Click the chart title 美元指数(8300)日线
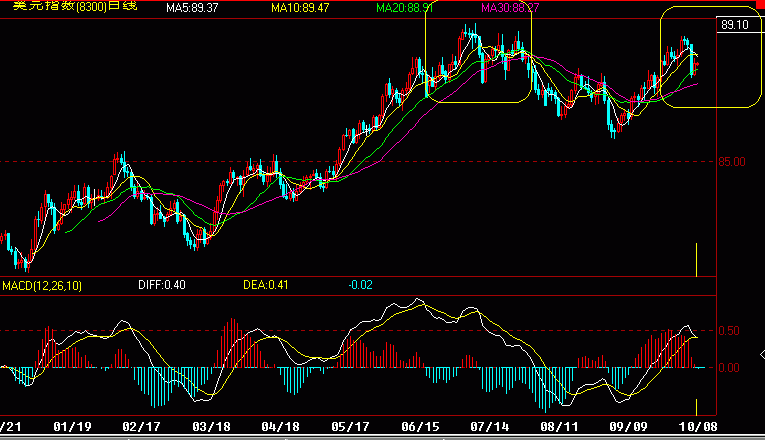This screenshot has width=765, height=440. (75, 6)
